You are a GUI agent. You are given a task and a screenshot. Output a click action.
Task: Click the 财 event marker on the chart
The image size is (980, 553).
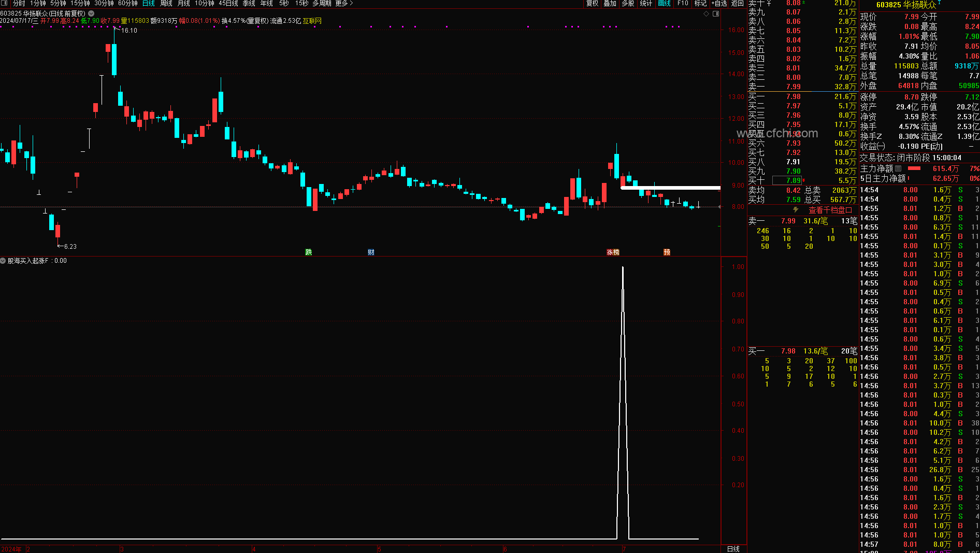click(371, 252)
